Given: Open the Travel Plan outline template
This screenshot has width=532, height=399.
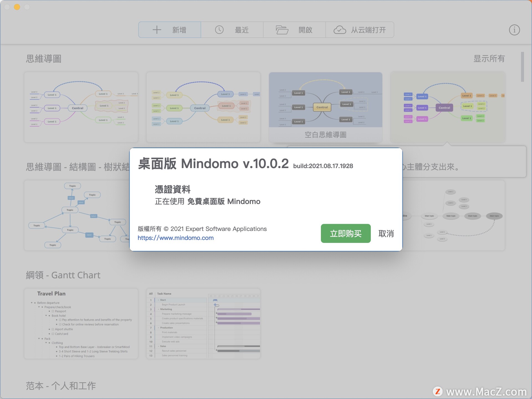Looking at the screenshot, I should [x=81, y=324].
